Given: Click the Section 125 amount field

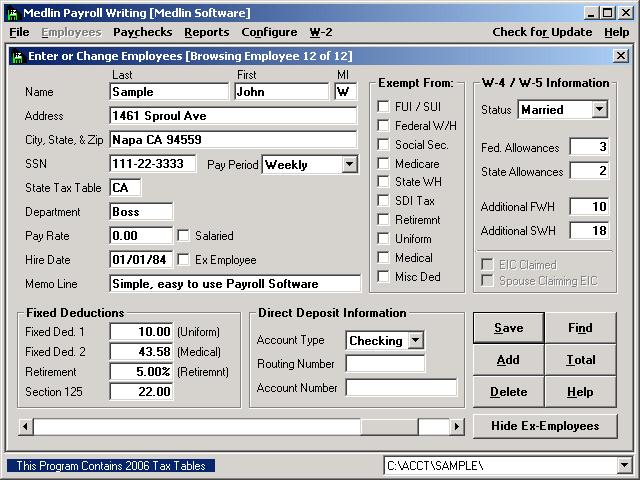Looking at the screenshot, I should coord(141,391).
